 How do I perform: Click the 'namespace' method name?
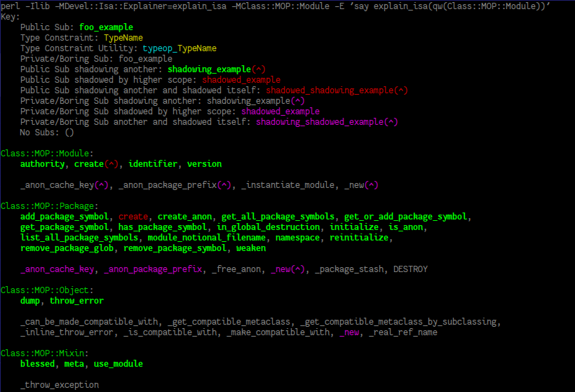click(297, 238)
